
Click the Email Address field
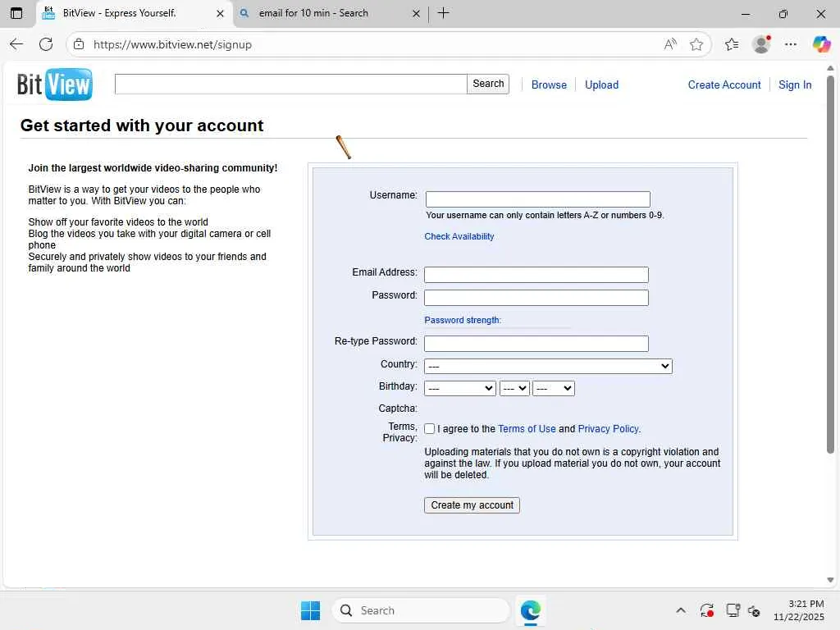[x=536, y=274]
